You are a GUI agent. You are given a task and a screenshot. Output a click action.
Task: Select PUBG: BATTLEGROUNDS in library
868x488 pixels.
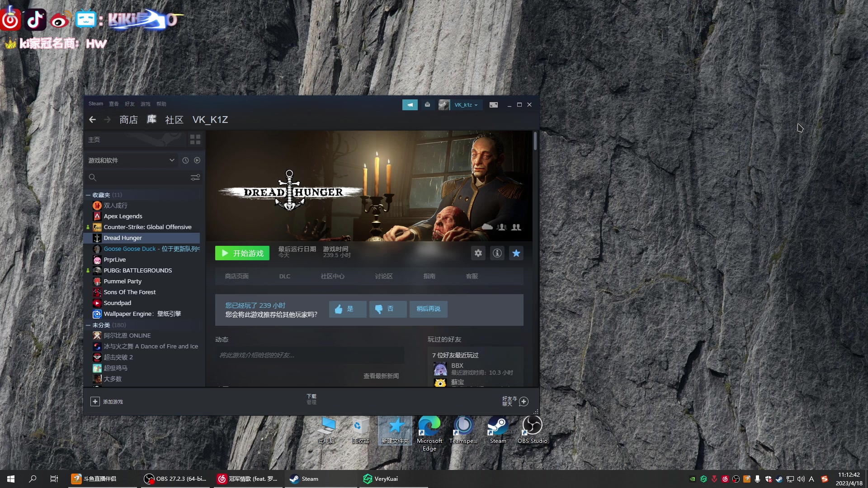click(x=138, y=271)
